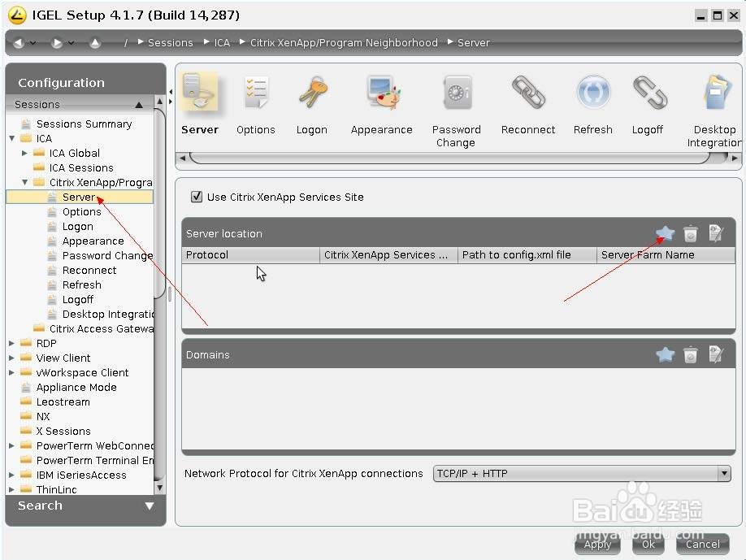Image resolution: width=746 pixels, height=560 pixels.
Task: Select ICA in the breadcrumb
Action: (x=222, y=43)
